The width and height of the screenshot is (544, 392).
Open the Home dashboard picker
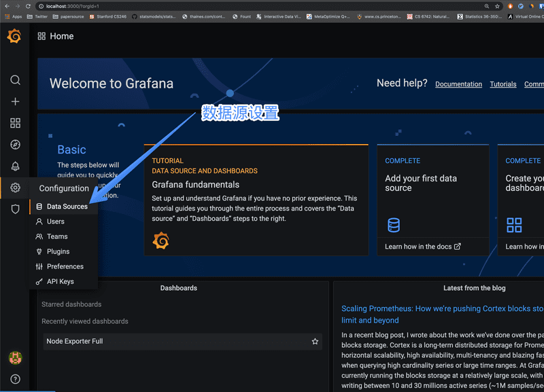click(x=55, y=36)
